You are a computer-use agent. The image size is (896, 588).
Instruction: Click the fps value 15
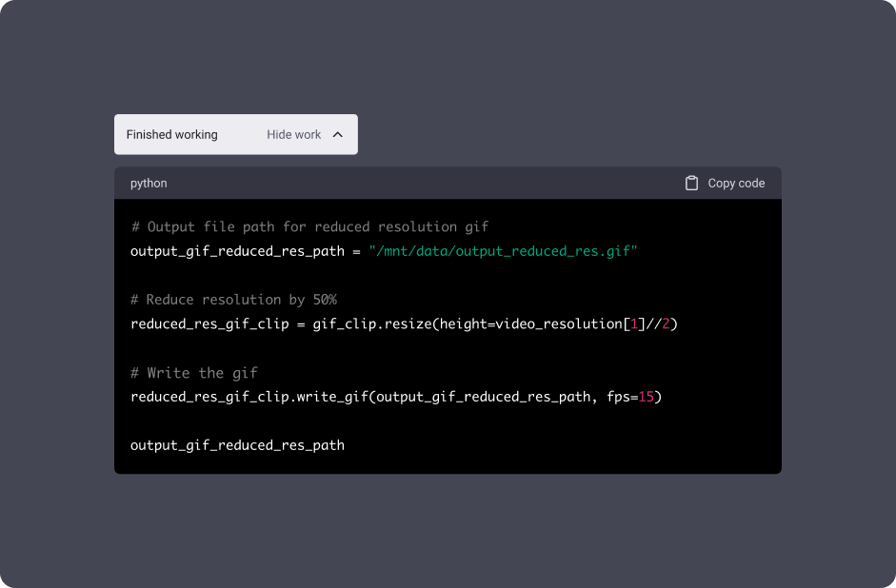[646, 397]
